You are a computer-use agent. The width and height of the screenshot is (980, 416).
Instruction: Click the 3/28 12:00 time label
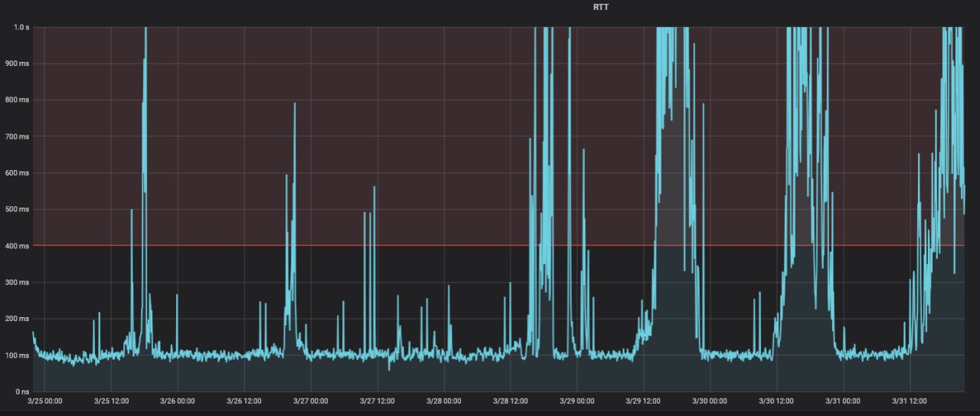[511, 401]
